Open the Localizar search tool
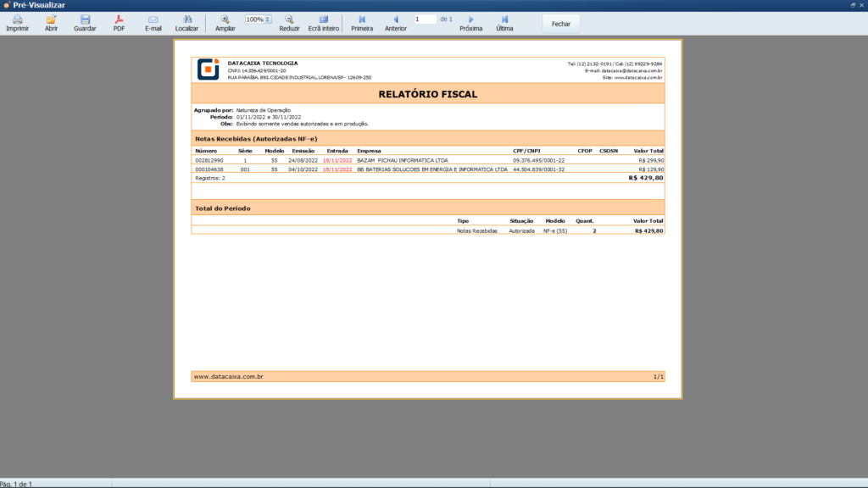This screenshot has height=488, width=868. click(x=186, y=19)
